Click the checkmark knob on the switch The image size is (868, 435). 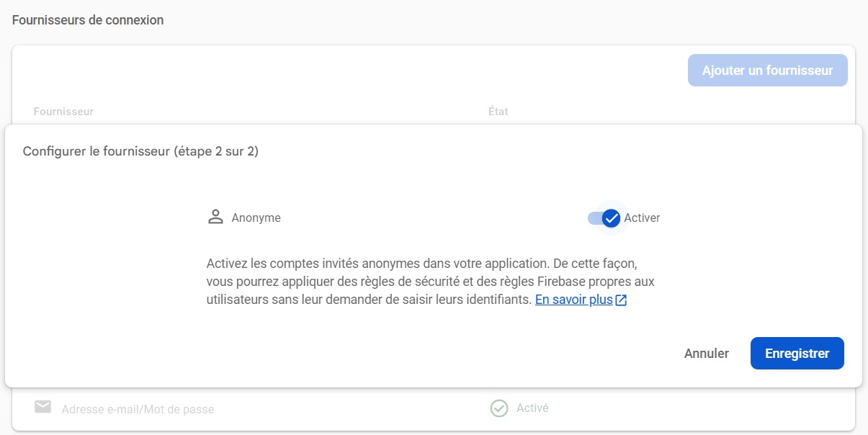pos(611,218)
